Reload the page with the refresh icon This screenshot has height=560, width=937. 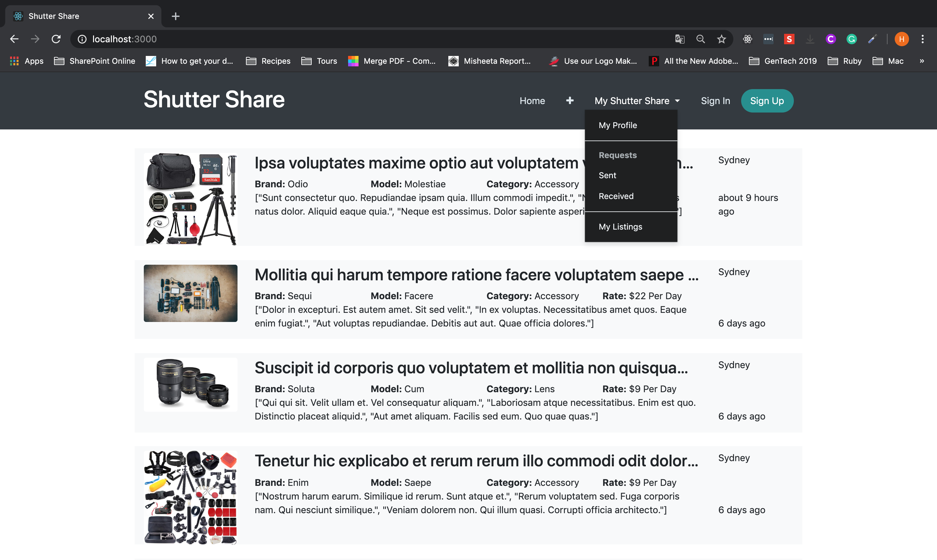point(56,39)
